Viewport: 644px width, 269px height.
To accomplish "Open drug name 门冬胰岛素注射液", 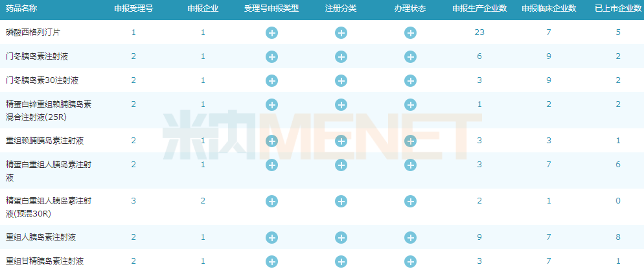I will [37, 56].
